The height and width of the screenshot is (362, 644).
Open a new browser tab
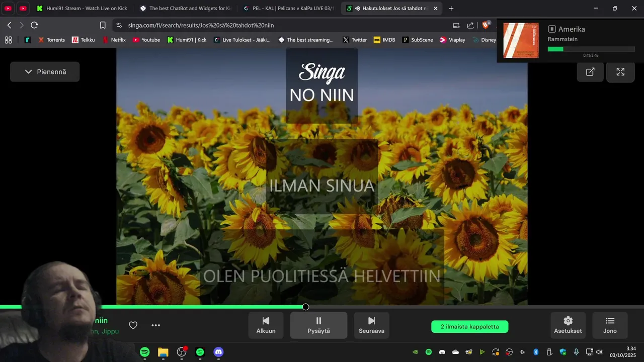(451, 9)
